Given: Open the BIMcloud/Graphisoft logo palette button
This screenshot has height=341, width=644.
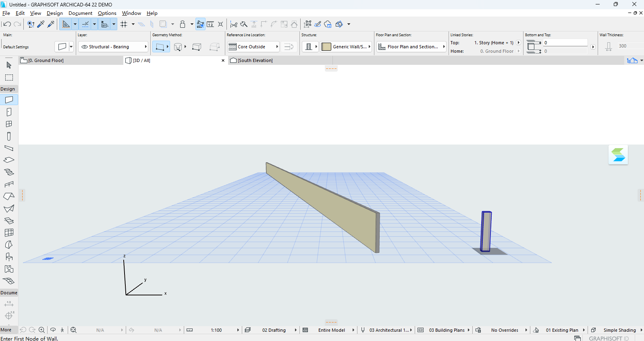Looking at the screenshot, I should click(618, 155).
